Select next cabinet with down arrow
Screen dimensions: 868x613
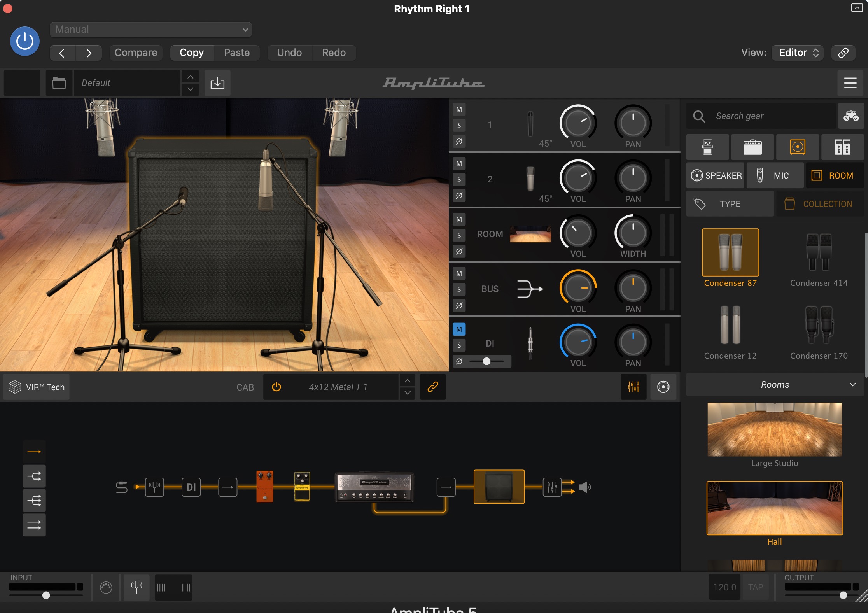[x=407, y=393]
